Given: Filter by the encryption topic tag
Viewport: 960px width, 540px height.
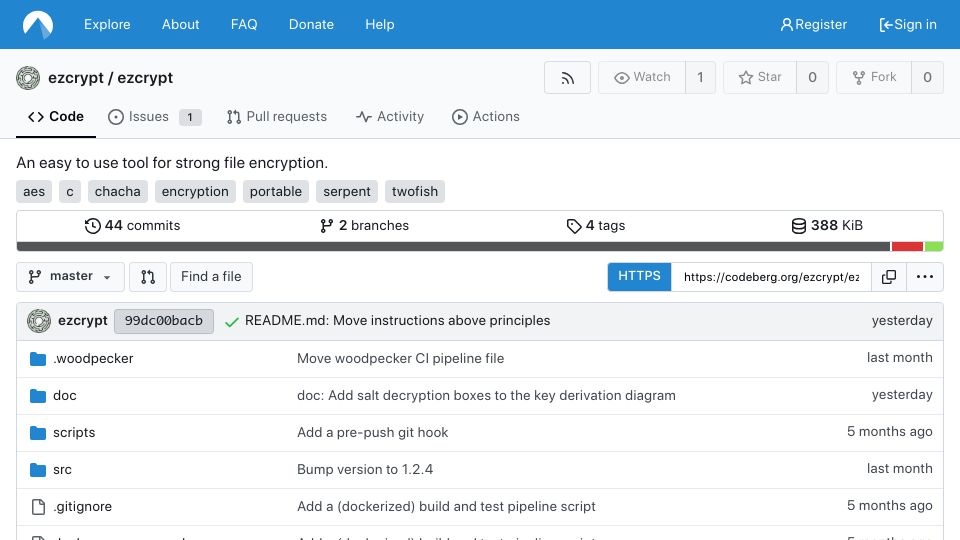Looking at the screenshot, I should pos(195,192).
